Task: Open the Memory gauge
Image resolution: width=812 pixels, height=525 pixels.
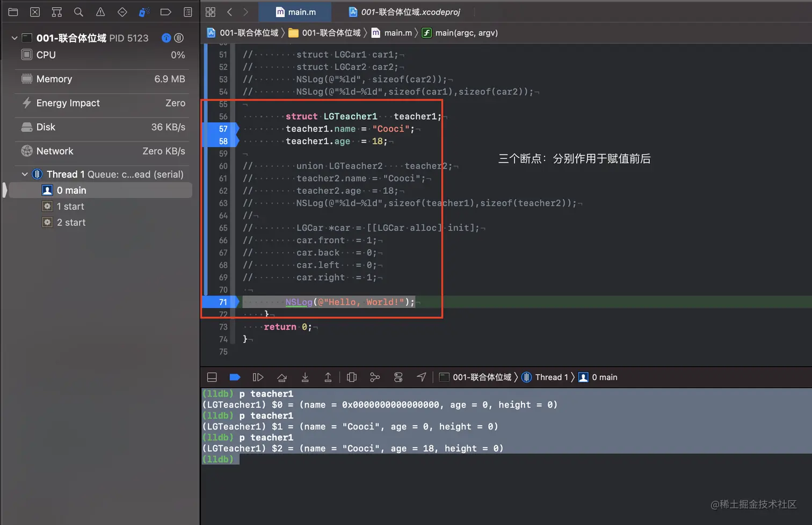Action: [103, 79]
